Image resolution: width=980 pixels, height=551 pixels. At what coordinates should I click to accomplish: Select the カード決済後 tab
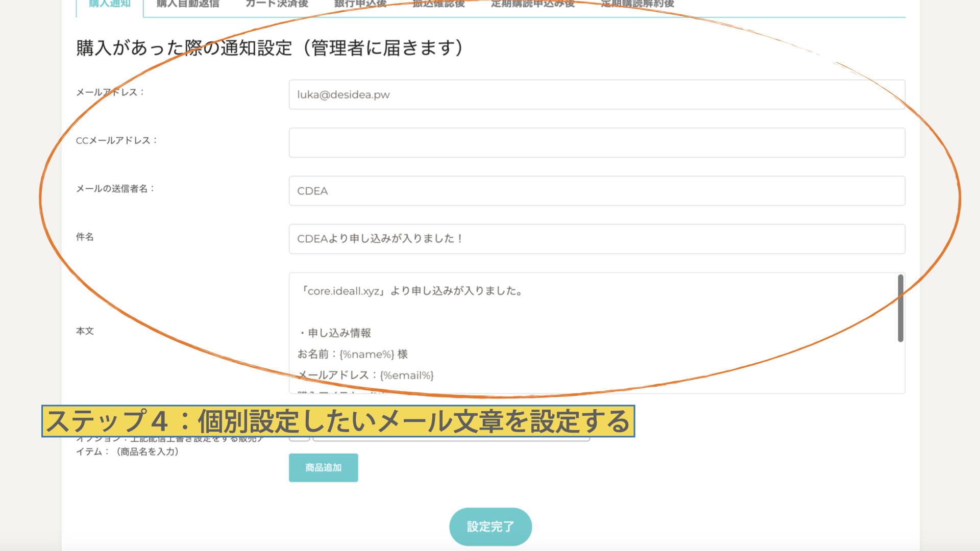pos(277,5)
